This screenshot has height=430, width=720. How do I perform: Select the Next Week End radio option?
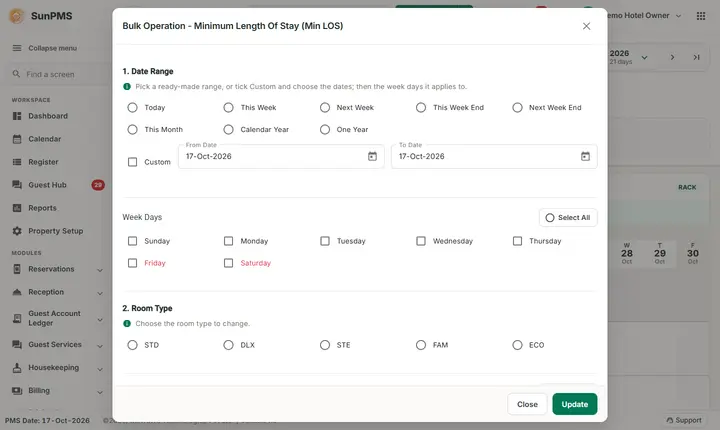(x=517, y=108)
